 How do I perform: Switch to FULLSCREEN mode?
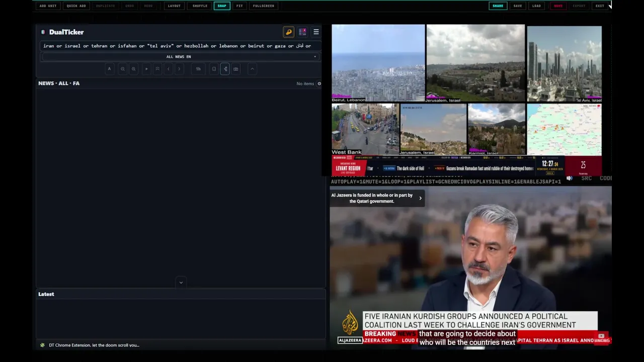[x=264, y=6]
